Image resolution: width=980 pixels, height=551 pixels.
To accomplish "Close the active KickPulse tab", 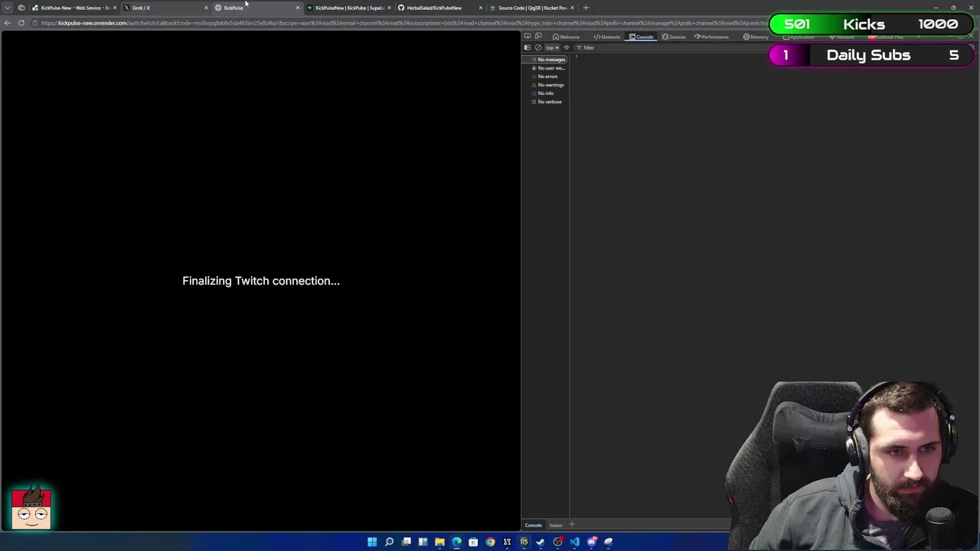I will (298, 8).
